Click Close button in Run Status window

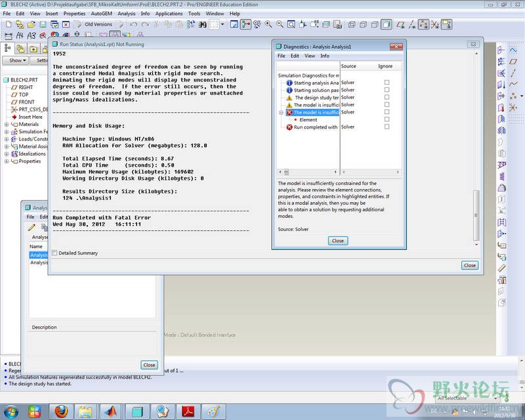click(469, 265)
